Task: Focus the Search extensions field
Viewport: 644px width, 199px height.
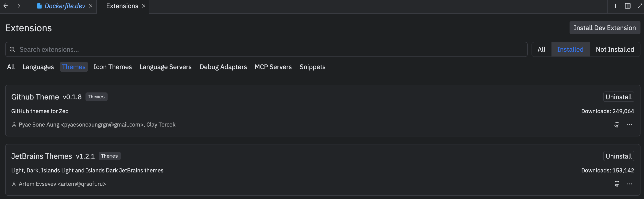Action: [x=266, y=50]
